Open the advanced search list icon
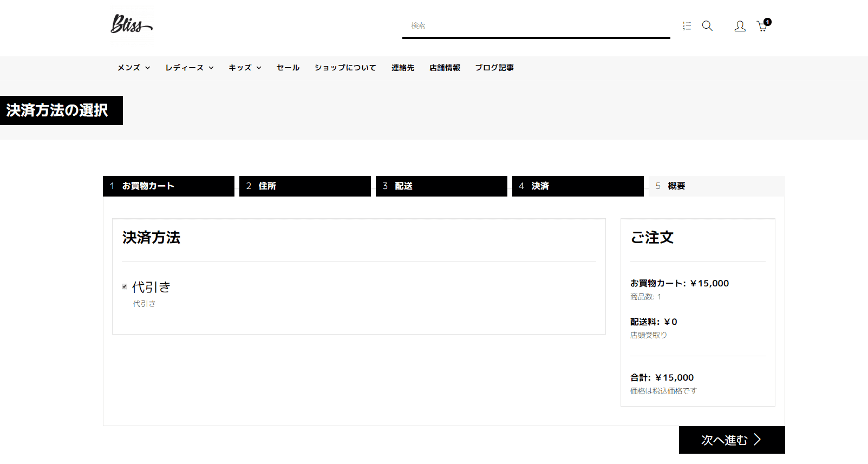 [x=687, y=26]
